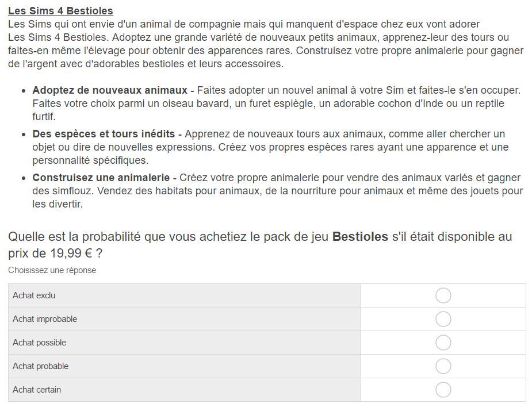Mark the "Achat possible" radio option
Viewport: 532px width, 411px height.
click(x=443, y=343)
